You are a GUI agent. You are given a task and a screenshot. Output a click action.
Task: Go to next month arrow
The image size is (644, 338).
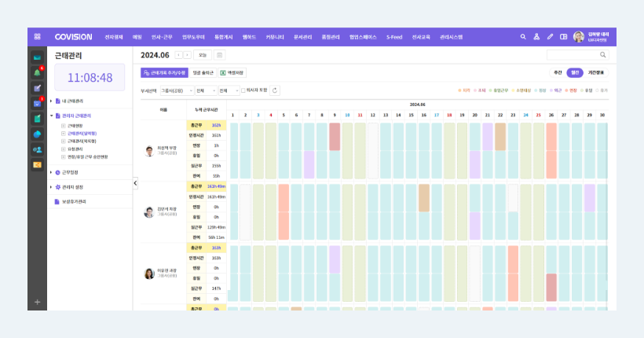point(187,55)
